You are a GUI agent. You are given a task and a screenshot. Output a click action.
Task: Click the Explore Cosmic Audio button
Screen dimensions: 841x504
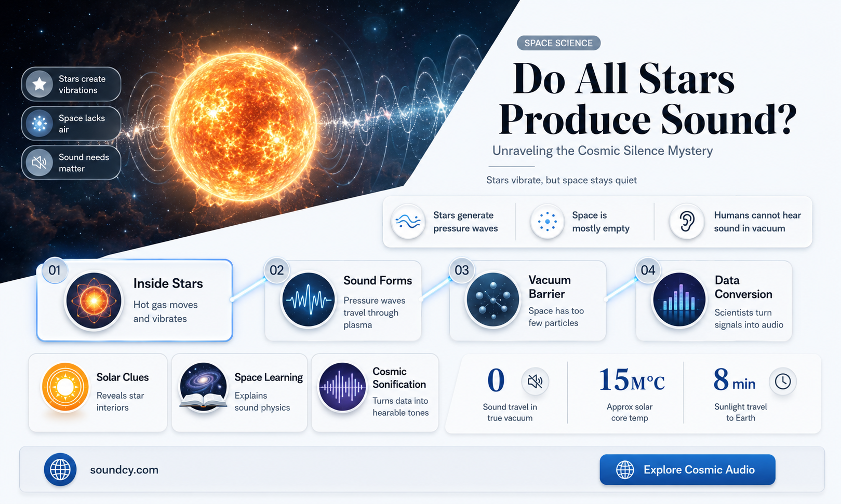pyautogui.click(x=687, y=470)
